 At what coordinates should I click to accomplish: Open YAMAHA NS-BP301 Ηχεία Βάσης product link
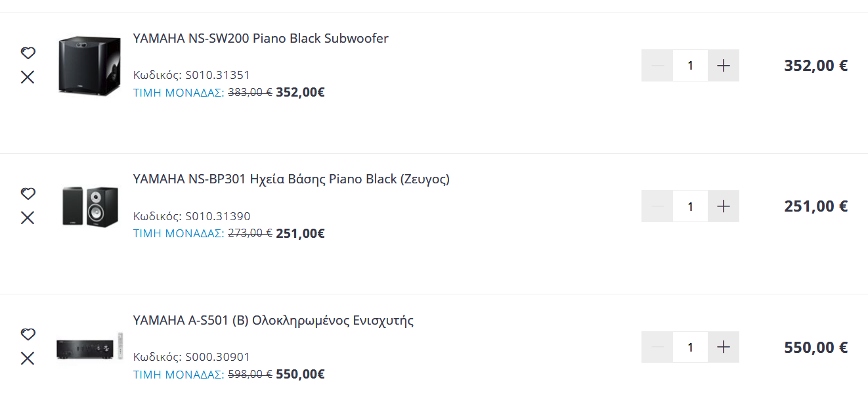coord(291,179)
